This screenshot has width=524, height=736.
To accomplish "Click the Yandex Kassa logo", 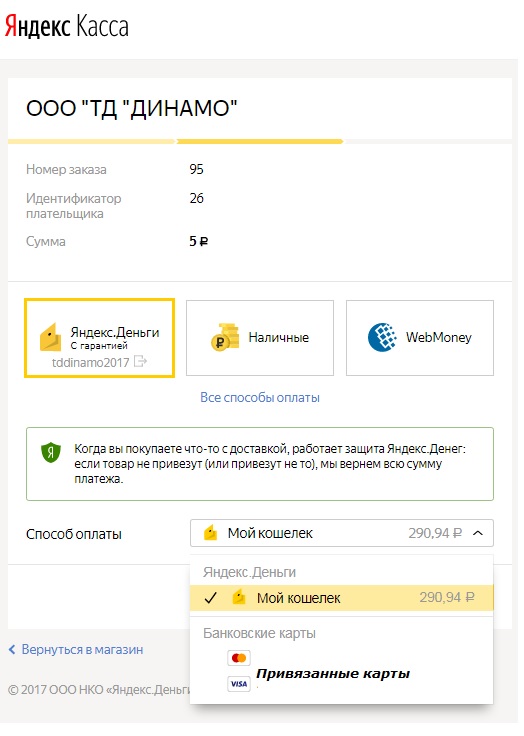I will pyautogui.click(x=67, y=26).
